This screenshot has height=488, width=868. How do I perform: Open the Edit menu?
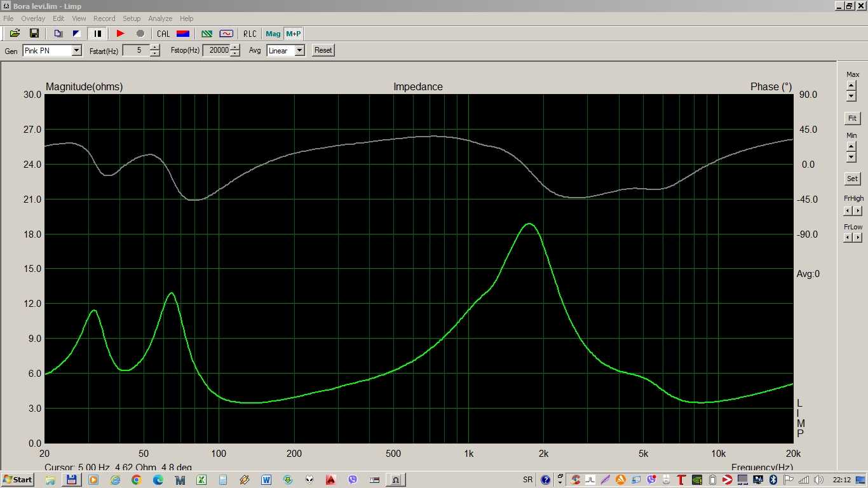pyautogui.click(x=58, y=18)
